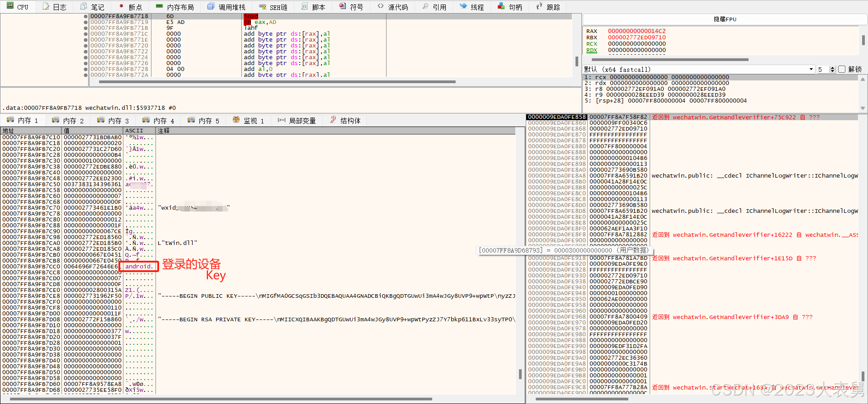Open the 结构体 struct tab
This screenshot has height=404, width=868.
[x=345, y=120]
